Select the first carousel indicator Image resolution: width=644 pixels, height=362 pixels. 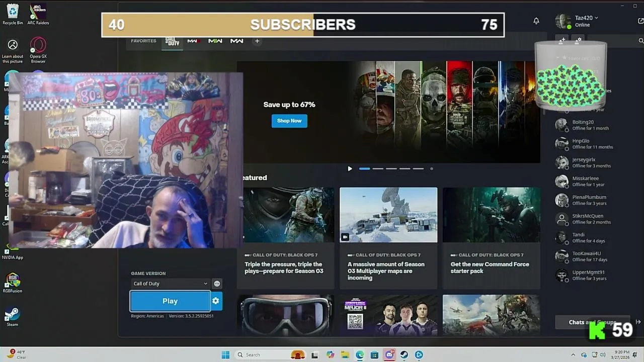364,168
